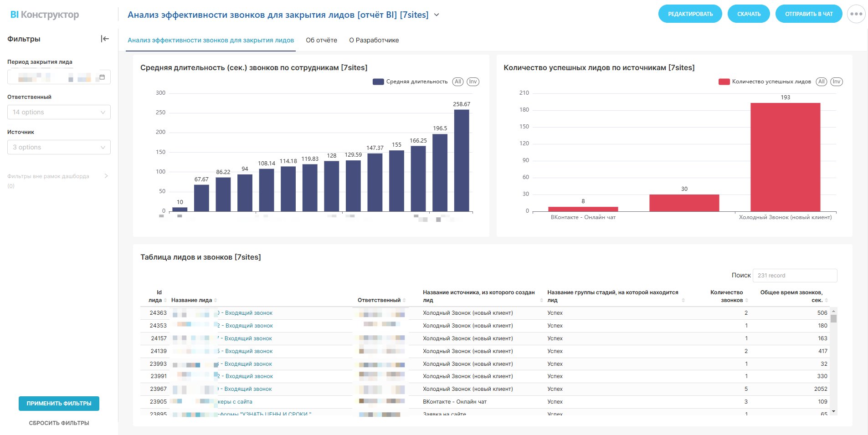Toggle Inv in the Средняя длительность legend
Image resolution: width=868 pixels, height=435 pixels.
coord(473,82)
